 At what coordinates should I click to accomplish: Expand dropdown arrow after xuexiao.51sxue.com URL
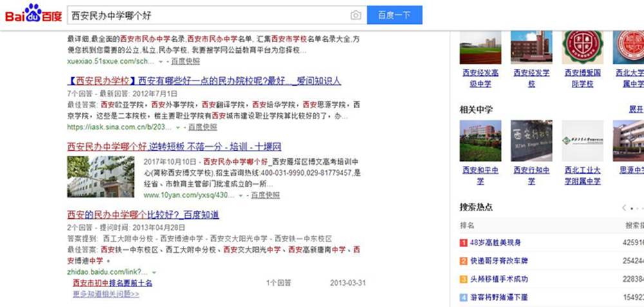point(160,62)
